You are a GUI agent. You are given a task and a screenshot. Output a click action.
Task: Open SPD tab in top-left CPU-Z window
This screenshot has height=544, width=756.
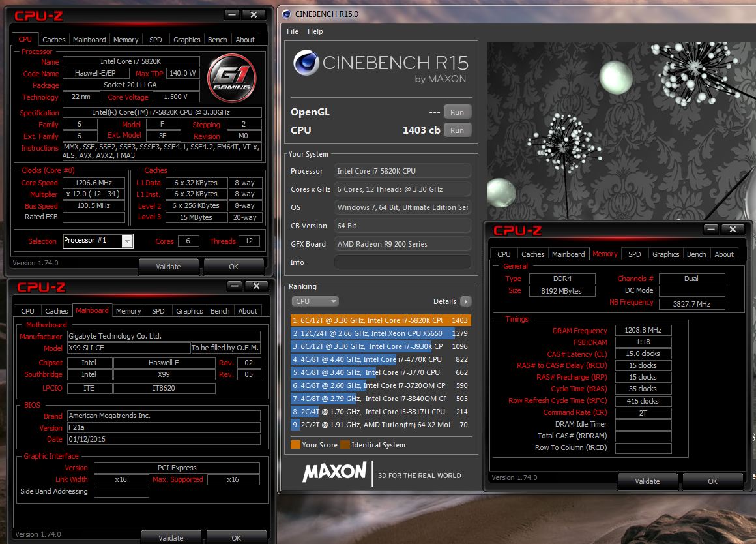[155, 40]
